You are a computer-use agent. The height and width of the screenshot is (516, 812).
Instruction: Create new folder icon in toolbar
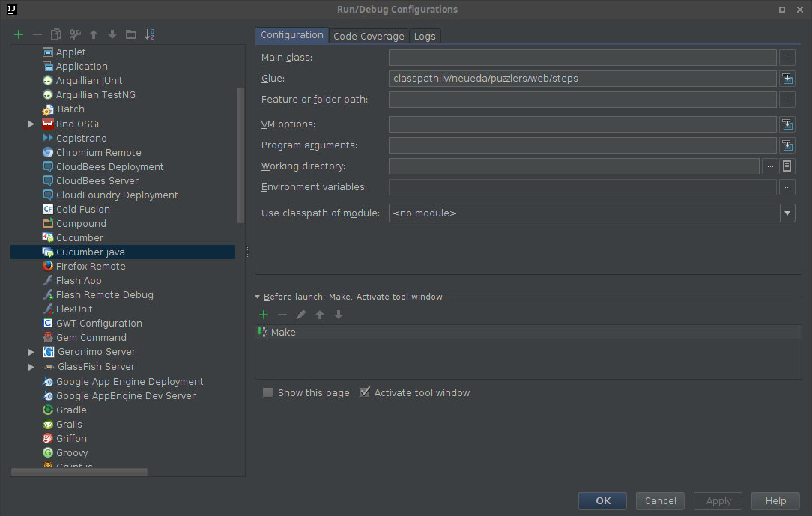[131, 34]
